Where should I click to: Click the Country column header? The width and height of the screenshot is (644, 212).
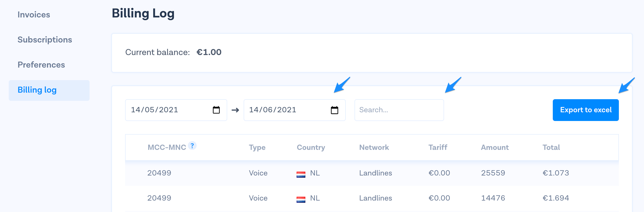click(x=311, y=147)
